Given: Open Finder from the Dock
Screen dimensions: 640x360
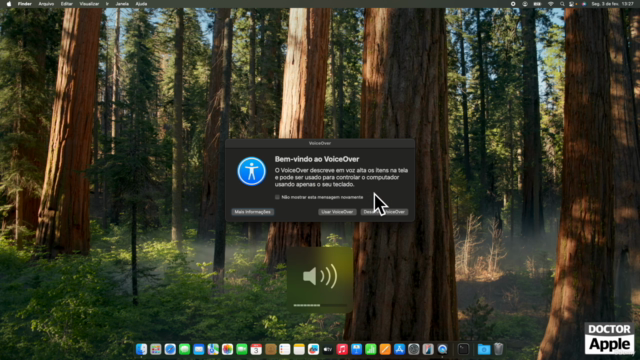Looking at the screenshot, I should click(x=141, y=349).
